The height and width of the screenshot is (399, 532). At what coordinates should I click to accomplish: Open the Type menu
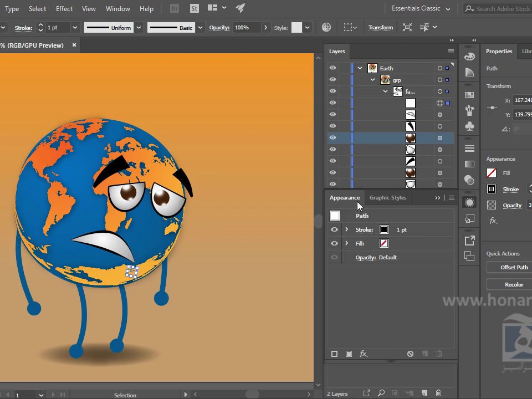coord(12,9)
